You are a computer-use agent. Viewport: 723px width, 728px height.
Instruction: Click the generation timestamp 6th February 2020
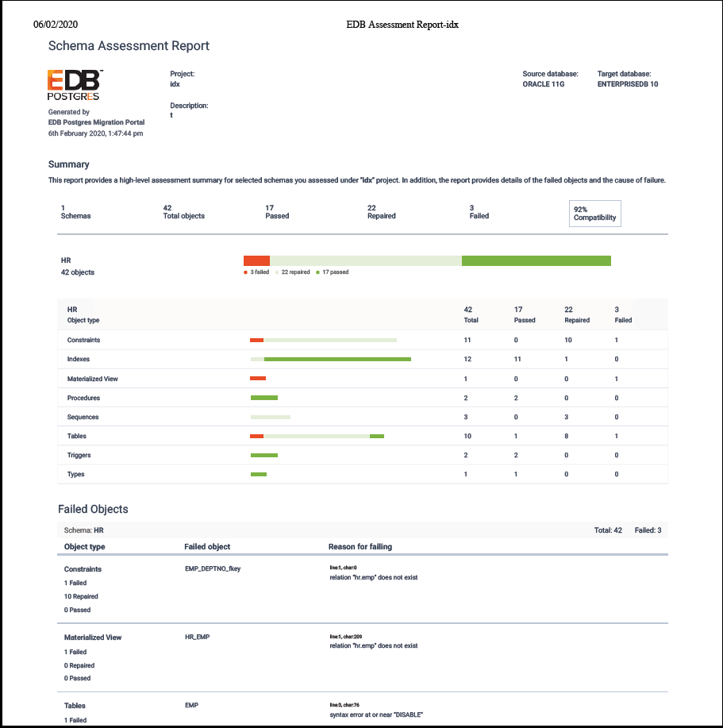pos(95,133)
